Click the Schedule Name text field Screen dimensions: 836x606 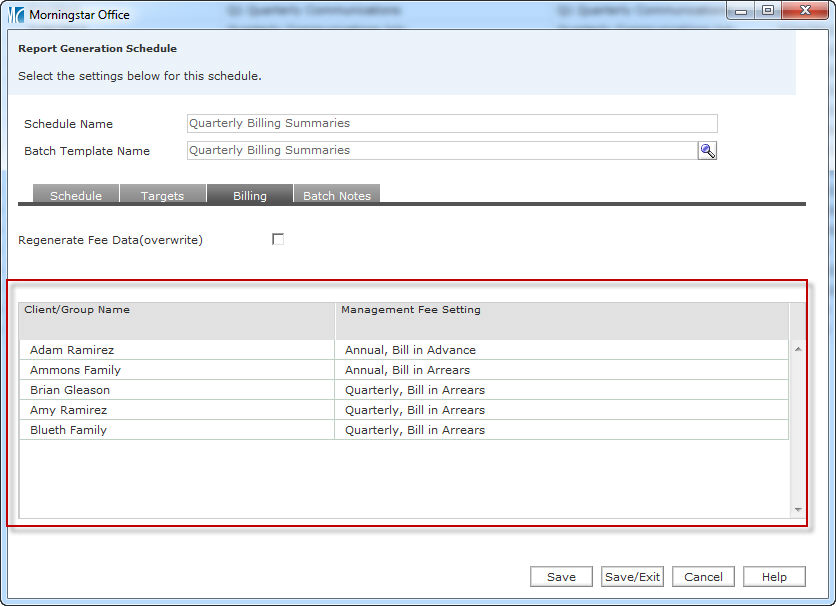point(451,124)
